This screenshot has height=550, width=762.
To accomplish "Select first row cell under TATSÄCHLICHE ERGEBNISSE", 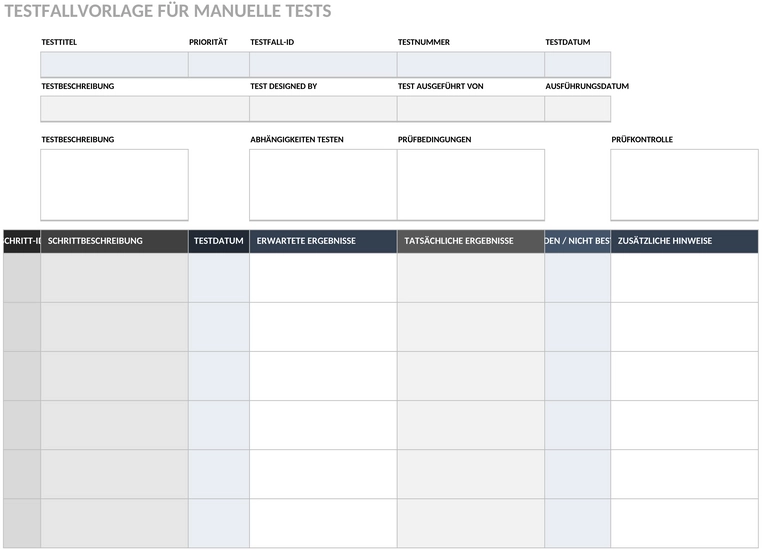I will [471, 277].
